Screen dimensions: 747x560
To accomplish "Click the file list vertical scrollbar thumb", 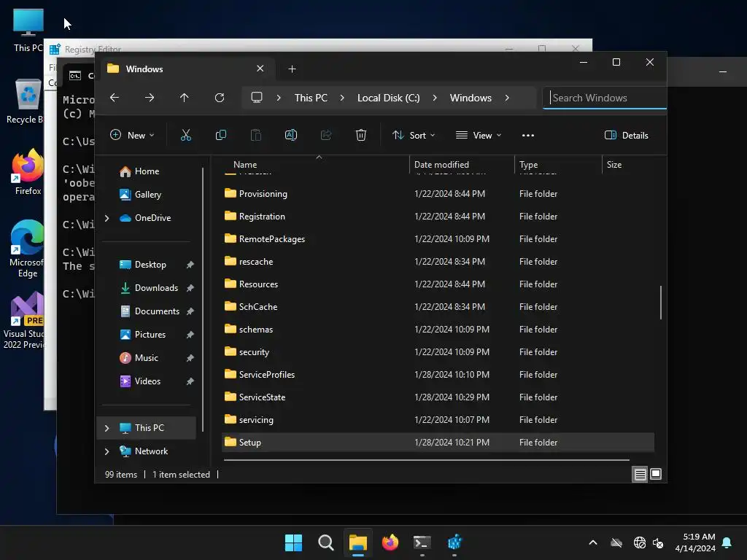I will click(660, 303).
